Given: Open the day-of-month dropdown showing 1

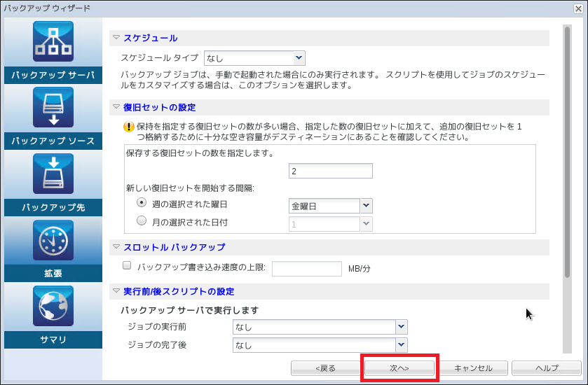Looking at the screenshot, I should click(x=330, y=224).
